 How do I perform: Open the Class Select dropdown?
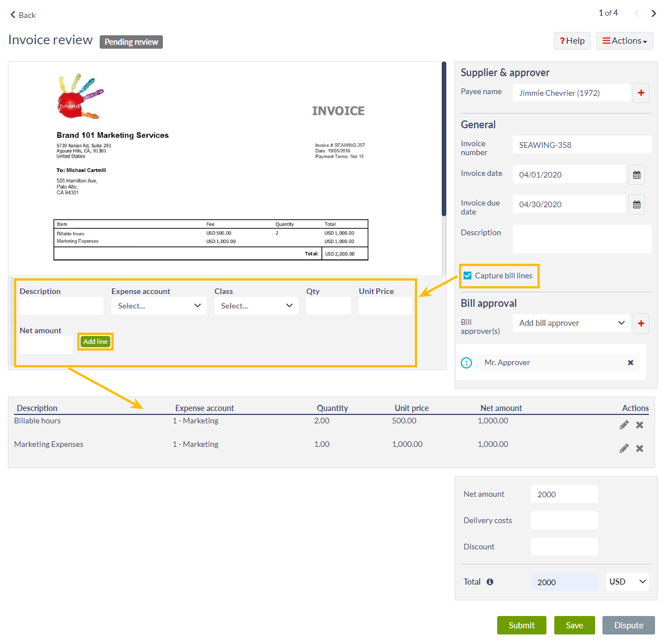point(256,306)
